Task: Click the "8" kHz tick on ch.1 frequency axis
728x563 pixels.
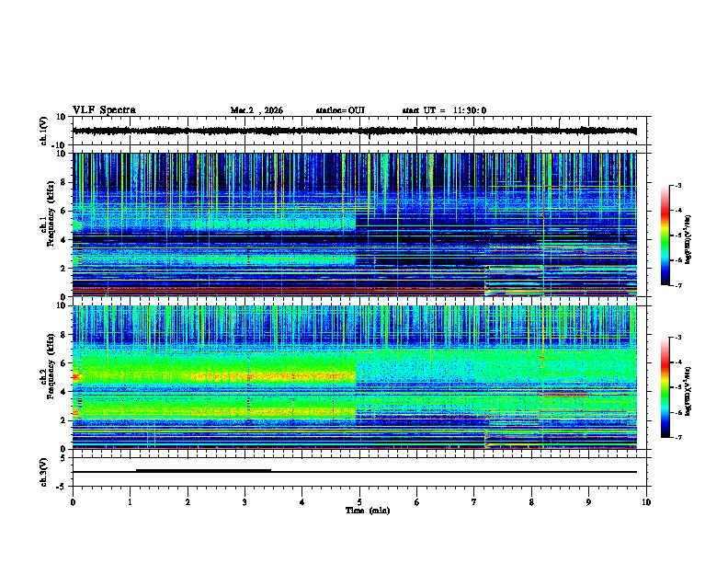Action: coord(63,182)
